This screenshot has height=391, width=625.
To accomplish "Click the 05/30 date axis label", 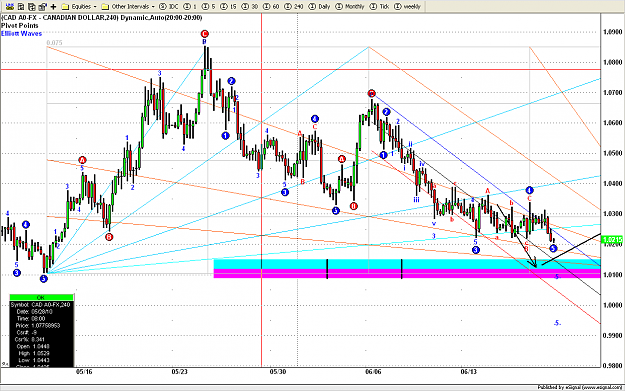I will click(x=278, y=371).
